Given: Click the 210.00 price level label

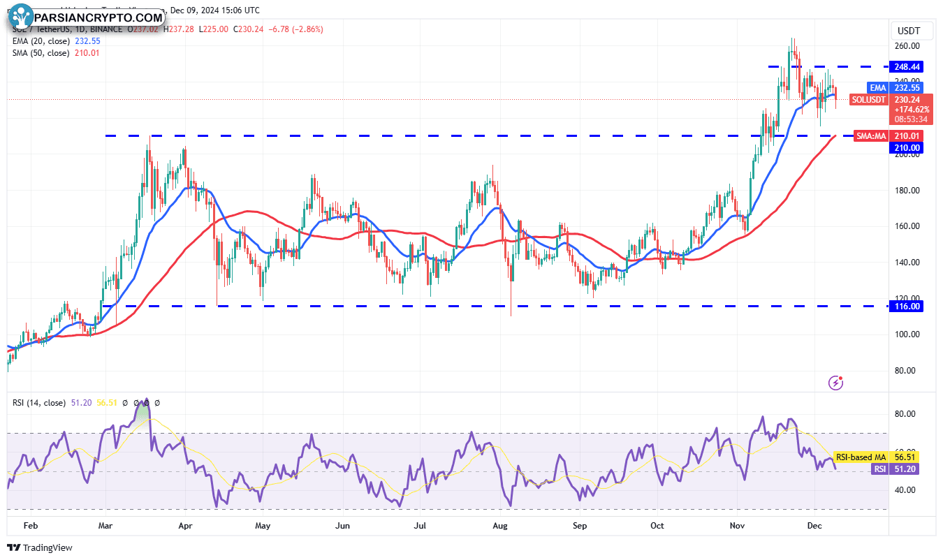Looking at the screenshot, I should tap(907, 147).
